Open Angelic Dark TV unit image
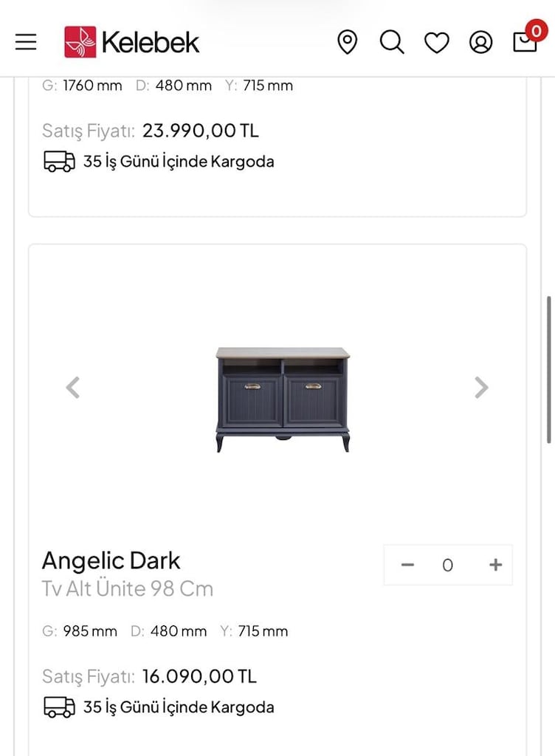The image size is (555, 756). 283,399
